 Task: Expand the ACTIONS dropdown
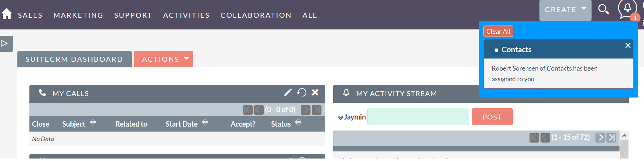pyautogui.click(x=163, y=59)
